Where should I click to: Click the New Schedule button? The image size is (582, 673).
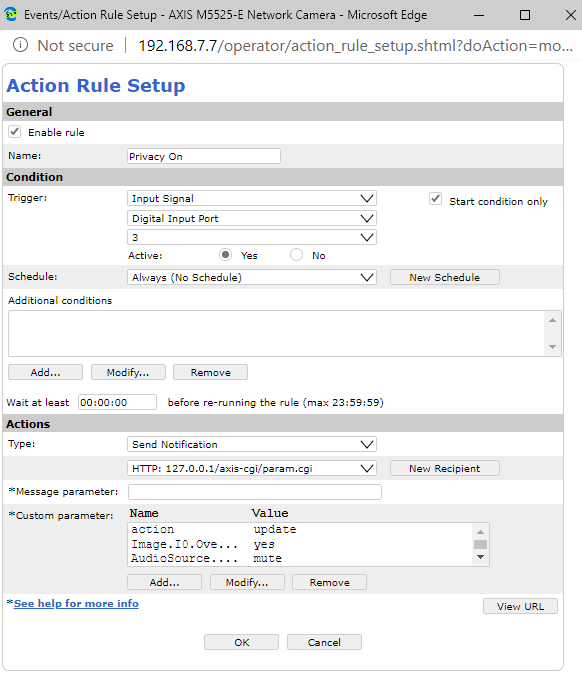coord(445,277)
